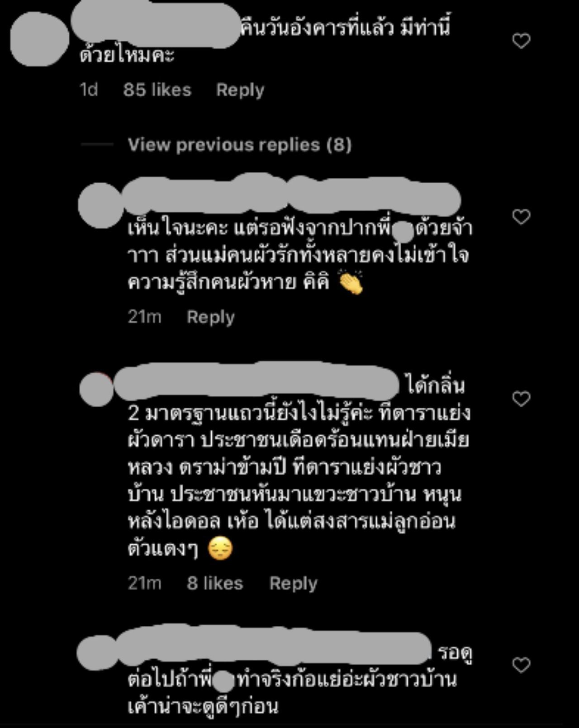The width and height of the screenshot is (579, 728).
Task: Open avatar of the clapping-emoji commenter
Action: (100, 205)
